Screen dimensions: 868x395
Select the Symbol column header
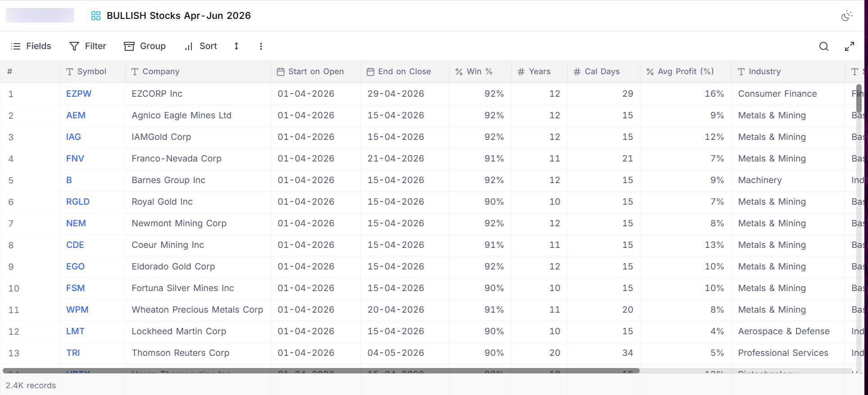coord(92,72)
